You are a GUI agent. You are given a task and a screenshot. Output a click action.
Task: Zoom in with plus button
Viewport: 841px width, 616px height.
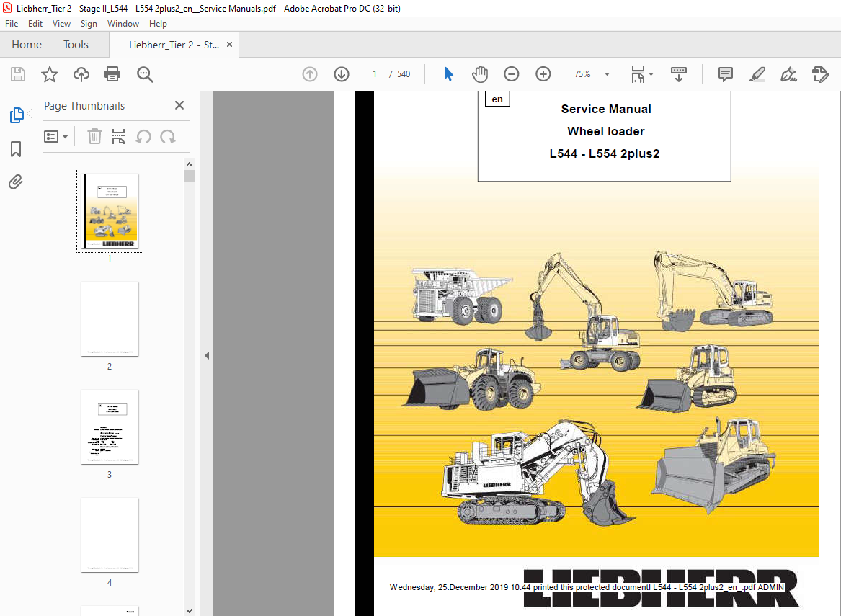point(543,74)
